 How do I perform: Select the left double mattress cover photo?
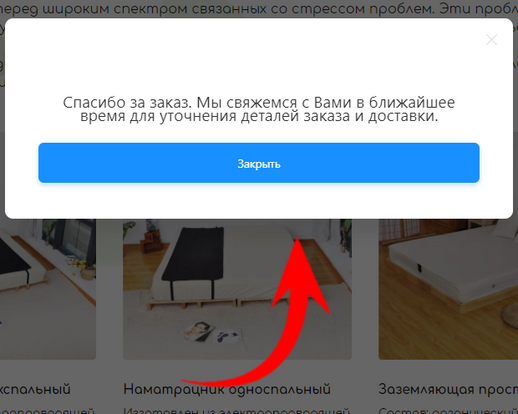click(x=48, y=289)
